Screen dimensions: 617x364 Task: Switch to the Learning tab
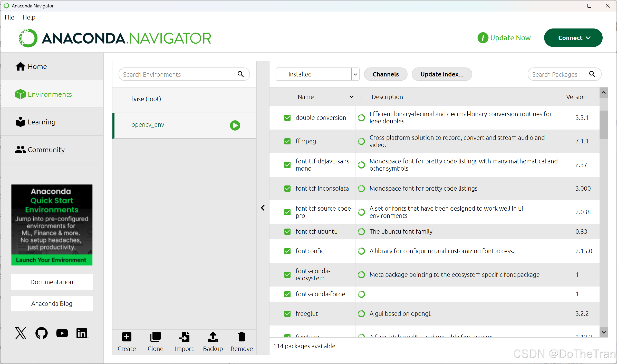click(41, 122)
